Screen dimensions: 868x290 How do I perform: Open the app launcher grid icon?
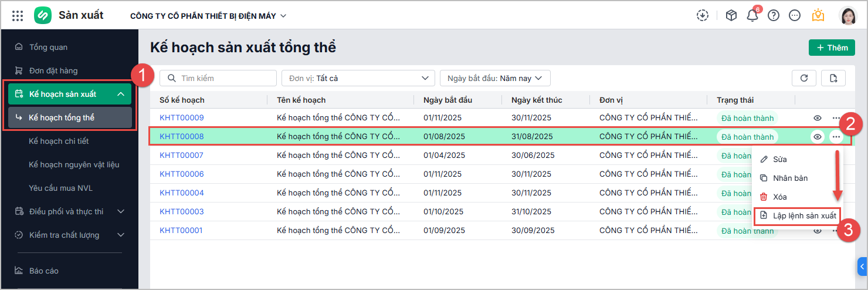18,16
